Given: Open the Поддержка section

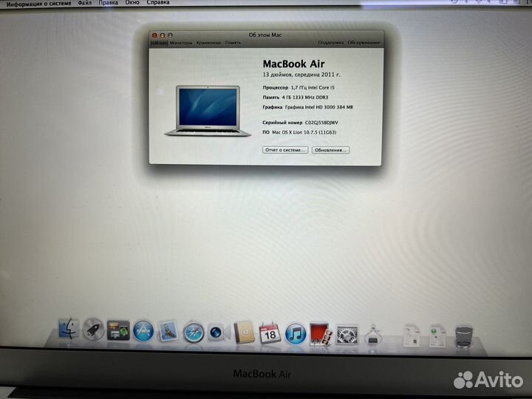Looking at the screenshot, I should pyautogui.click(x=331, y=43).
